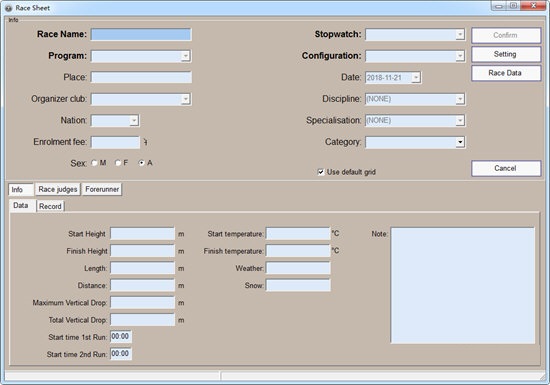Image resolution: width=550 pixels, height=385 pixels.
Task: Click the Start time 1st Run field
Action: coord(121,337)
